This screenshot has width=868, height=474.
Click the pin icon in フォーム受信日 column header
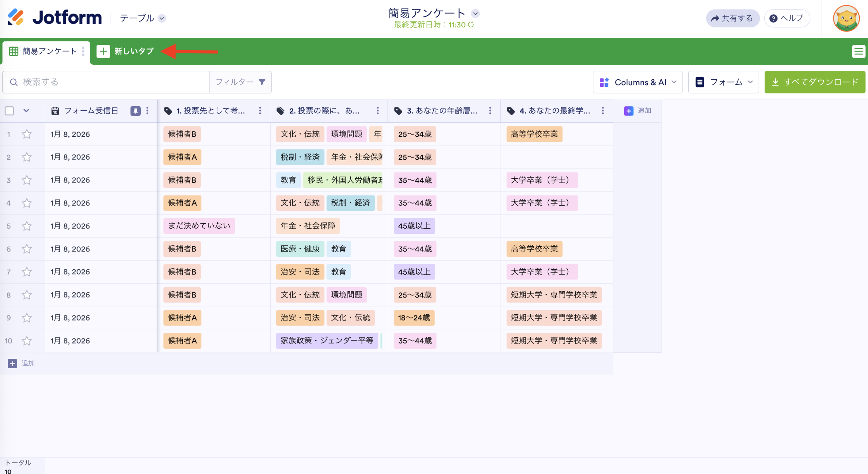point(135,110)
